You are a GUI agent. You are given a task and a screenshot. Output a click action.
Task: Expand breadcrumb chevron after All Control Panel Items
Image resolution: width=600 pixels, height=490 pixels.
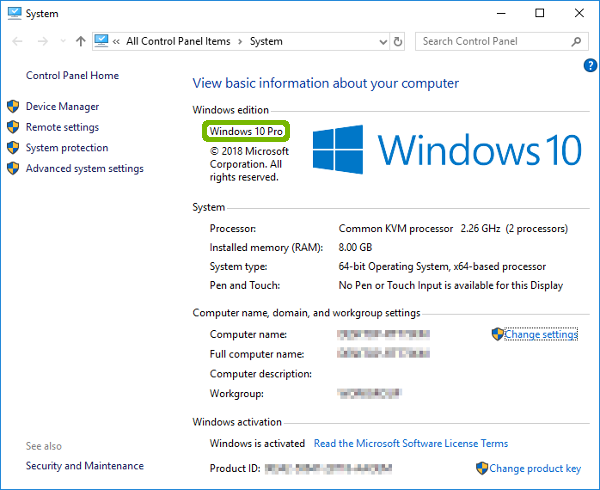240,41
